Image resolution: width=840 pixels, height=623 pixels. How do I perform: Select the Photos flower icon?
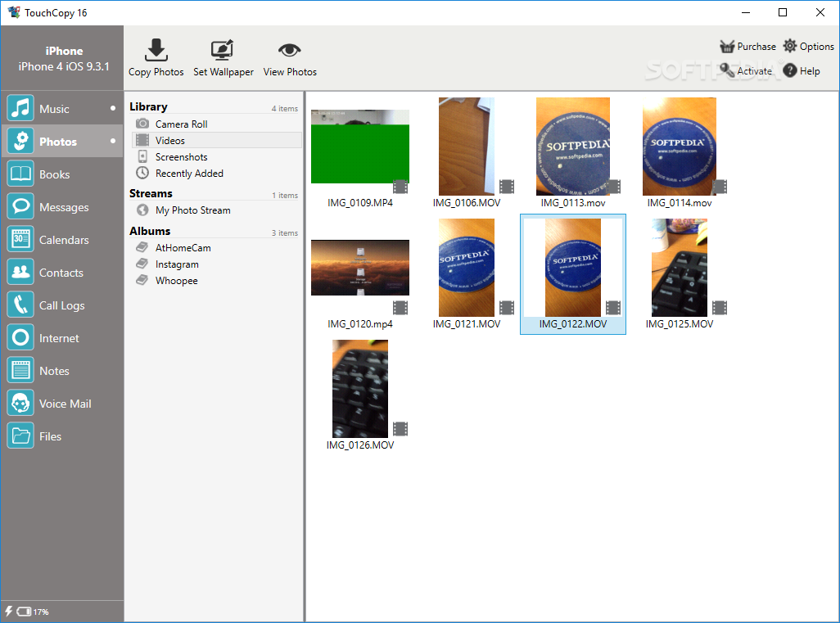click(20, 142)
